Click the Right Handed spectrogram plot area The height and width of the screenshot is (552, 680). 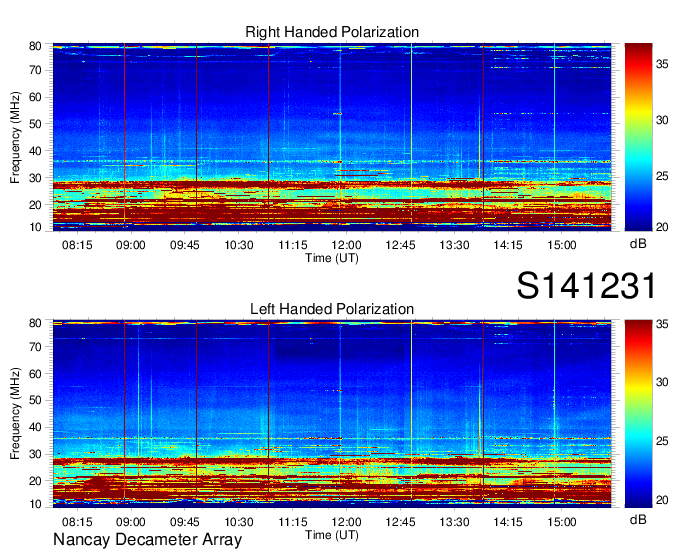pyautogui.click(x=332, y=137)
